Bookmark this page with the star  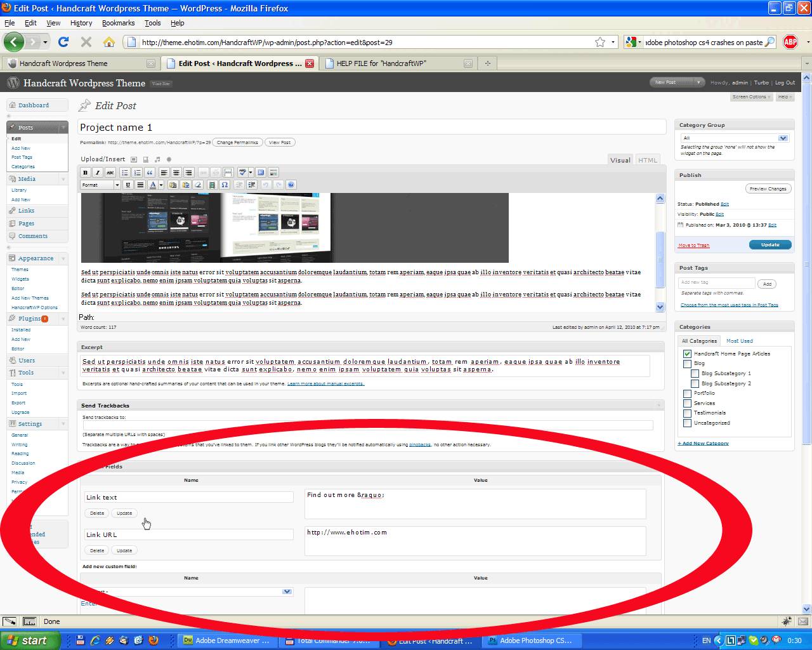[x=600, y=43]
